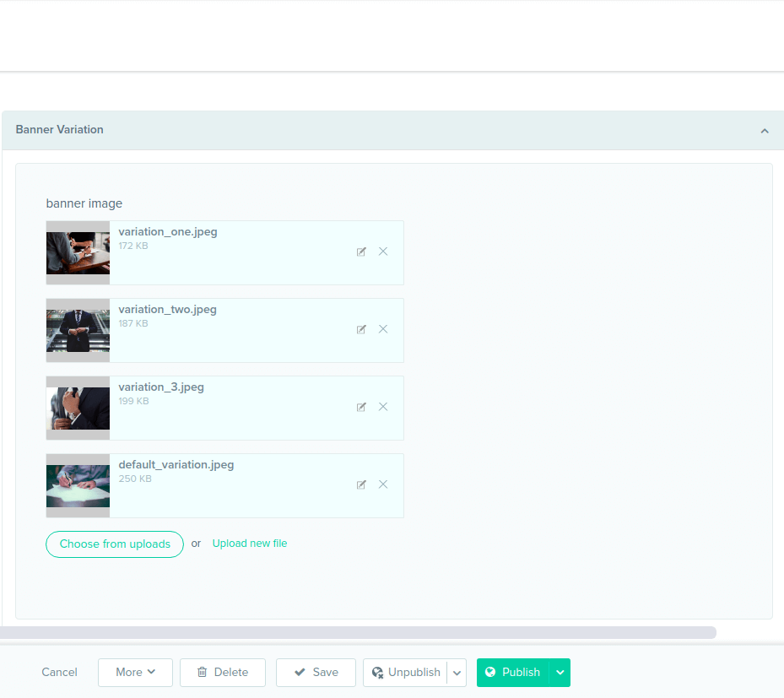Click the trash icon on the Delete button
Image resolution: width=784 pixels, height=698 pixels.
click(x=203, y=672)
